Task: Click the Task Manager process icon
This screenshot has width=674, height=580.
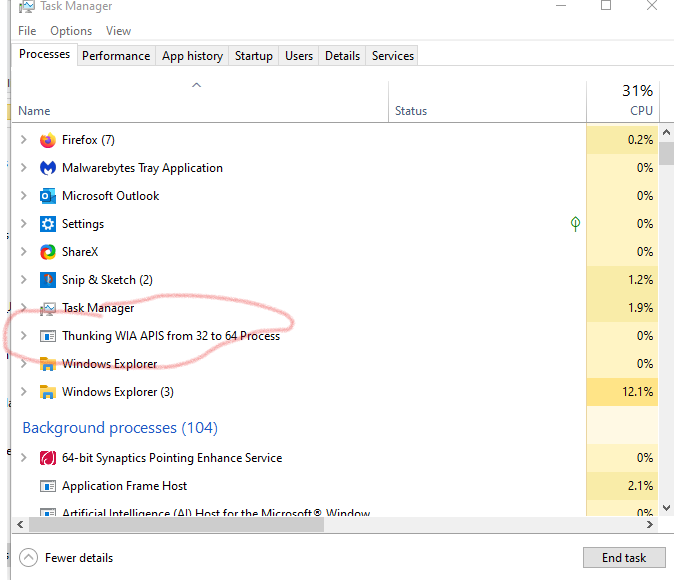Action: click(48, 308)
